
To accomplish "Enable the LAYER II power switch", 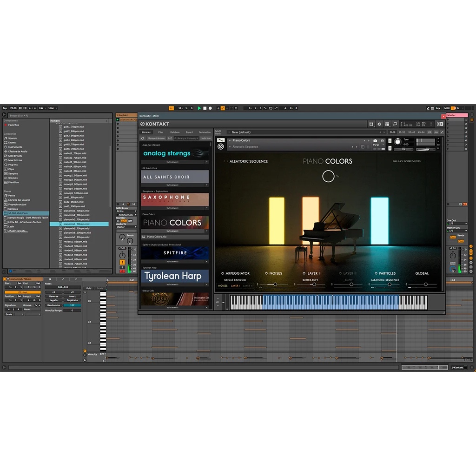I will [340, 273].
